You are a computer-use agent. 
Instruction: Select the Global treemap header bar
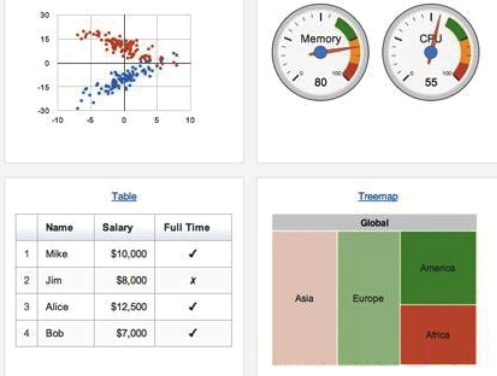click(x=374, y=223)
